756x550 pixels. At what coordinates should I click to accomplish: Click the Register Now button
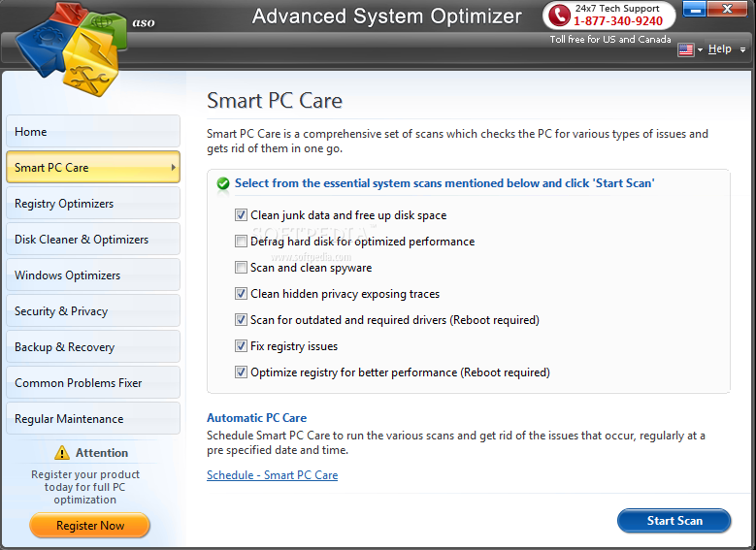[x=89, y=526]
